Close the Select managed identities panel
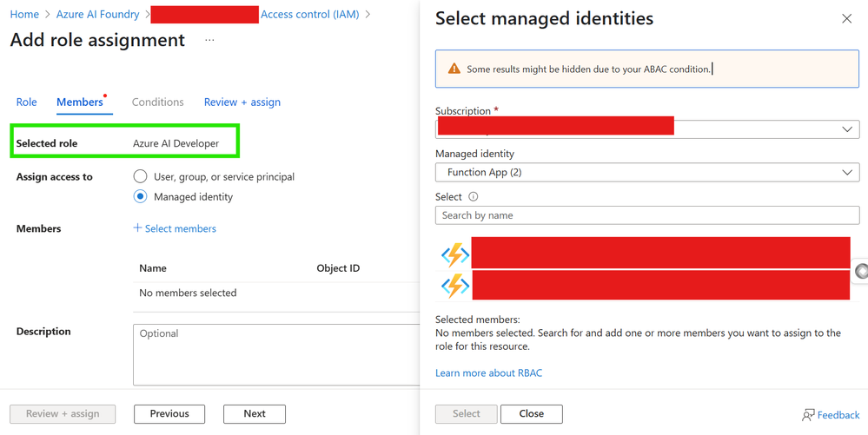The image size is (868, 435). (846, 19)
